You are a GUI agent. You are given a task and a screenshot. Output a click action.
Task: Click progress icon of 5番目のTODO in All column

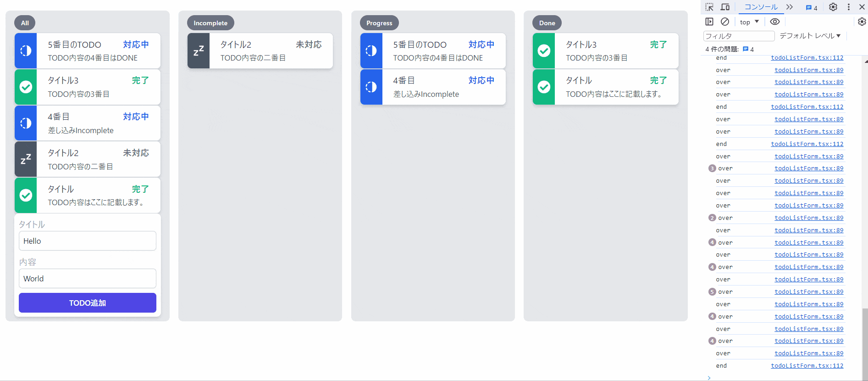26,50
